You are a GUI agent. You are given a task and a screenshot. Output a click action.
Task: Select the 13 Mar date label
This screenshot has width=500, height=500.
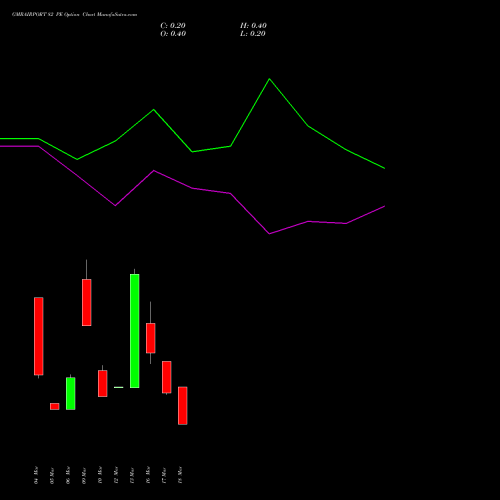(x=132, y=475)
